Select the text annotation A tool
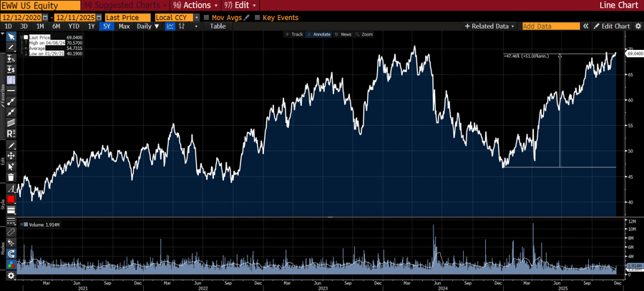 point(11,188)
